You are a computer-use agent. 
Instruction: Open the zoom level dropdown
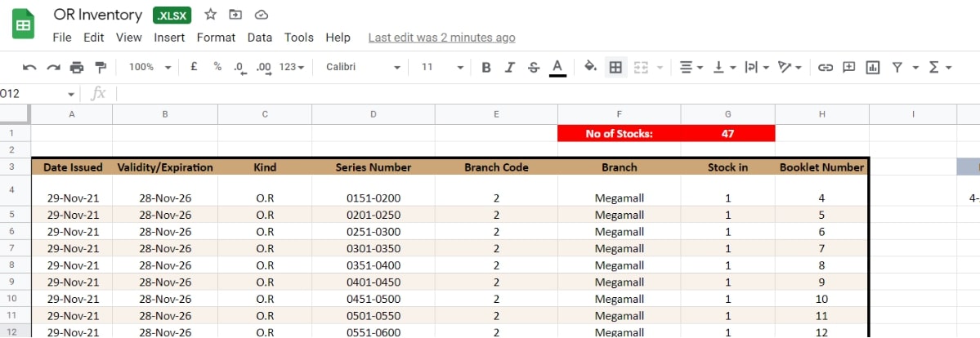[150, 67]
